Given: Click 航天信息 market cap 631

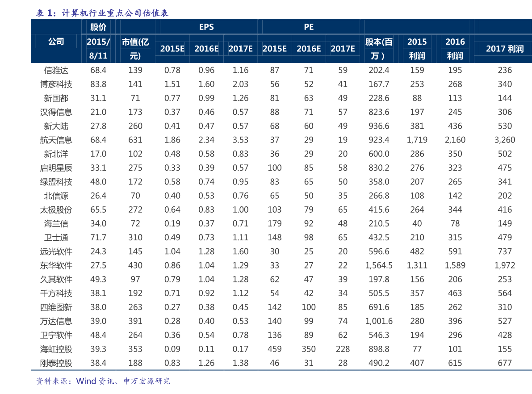Looking at the screenshot, I should point(135,140).
